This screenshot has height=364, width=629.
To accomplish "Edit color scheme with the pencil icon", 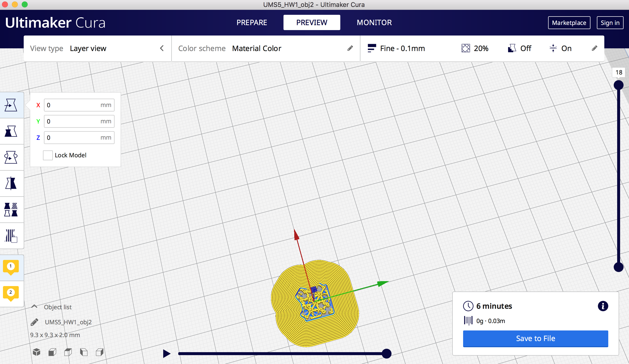I will click(x=350, y=48).
